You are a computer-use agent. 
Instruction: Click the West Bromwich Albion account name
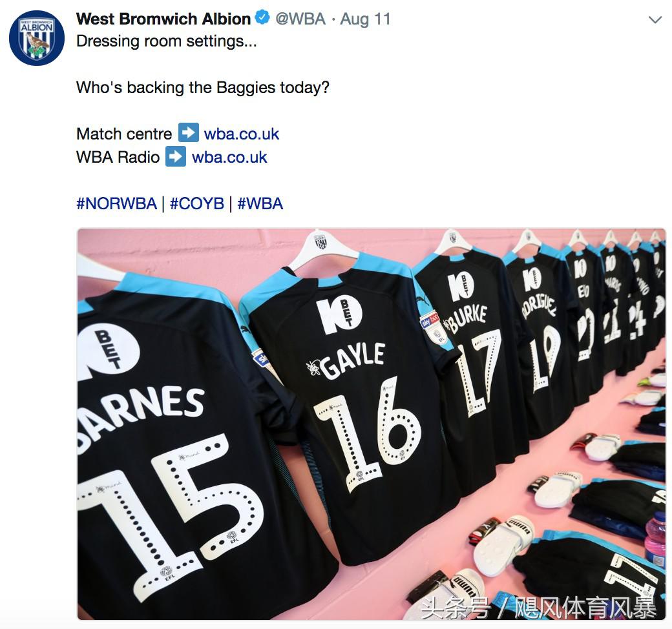pos(163,19)
